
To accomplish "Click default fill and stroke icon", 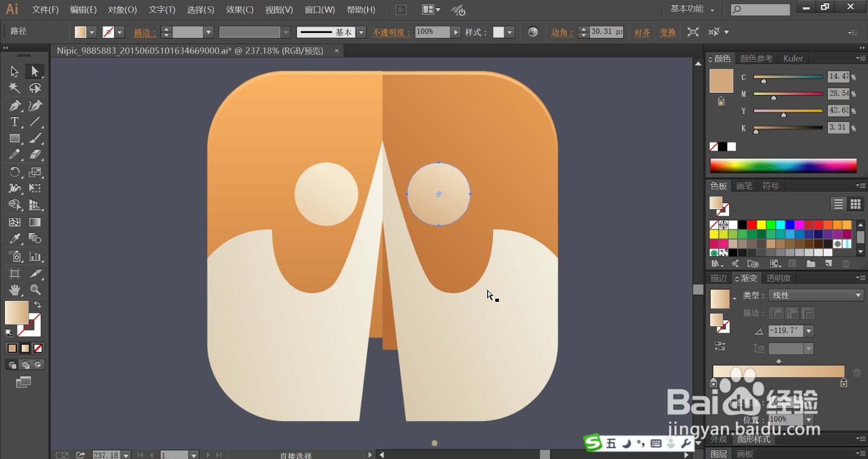I will point(9,333).
